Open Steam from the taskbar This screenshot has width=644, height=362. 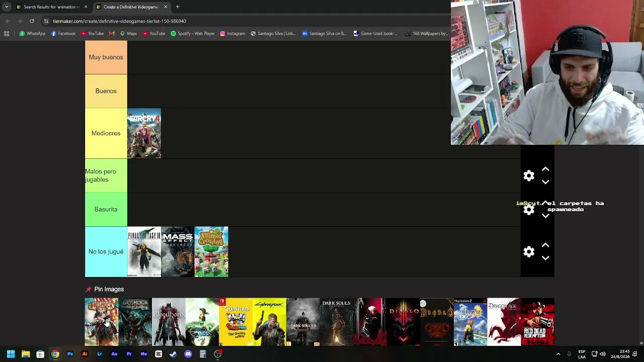pos(173,354)
